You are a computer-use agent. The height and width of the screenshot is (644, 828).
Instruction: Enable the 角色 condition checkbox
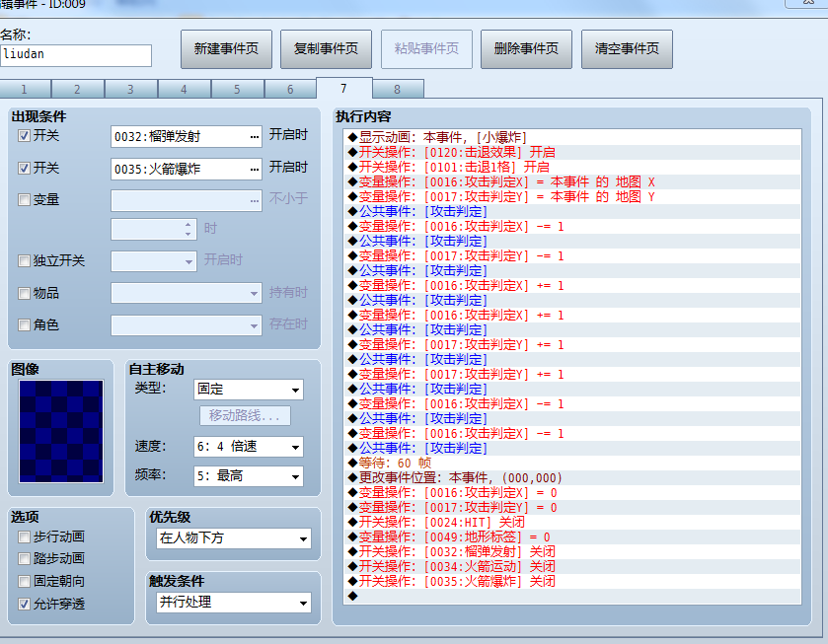point(24,324)
